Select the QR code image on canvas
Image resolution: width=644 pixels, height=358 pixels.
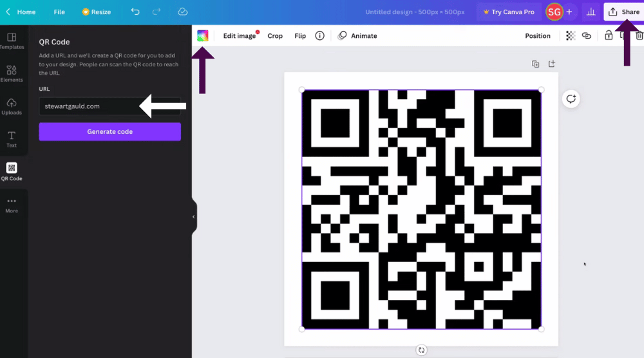point(421,209)
